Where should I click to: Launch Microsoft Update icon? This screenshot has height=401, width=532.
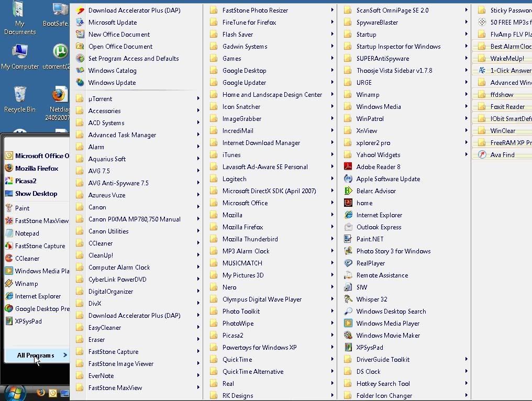pyautogui.click(x=80, y=23)
